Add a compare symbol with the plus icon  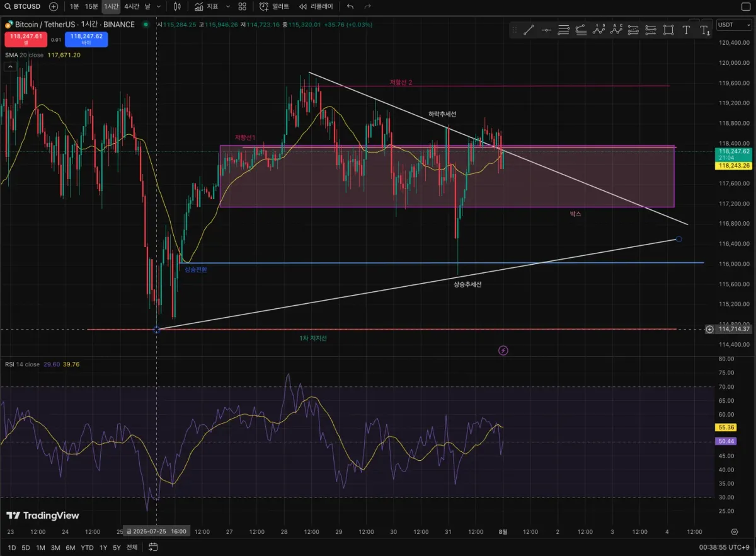coord(54,6)
